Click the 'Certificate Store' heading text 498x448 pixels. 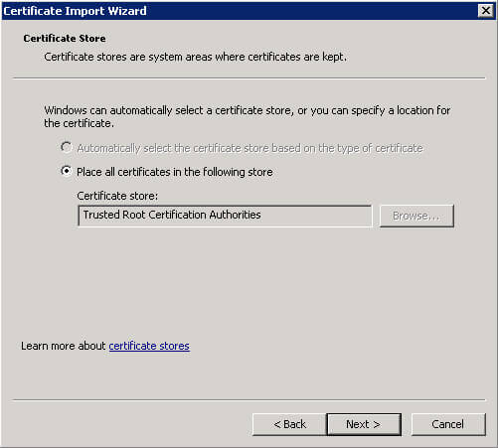pyautogui.click(x=65, y=39)
